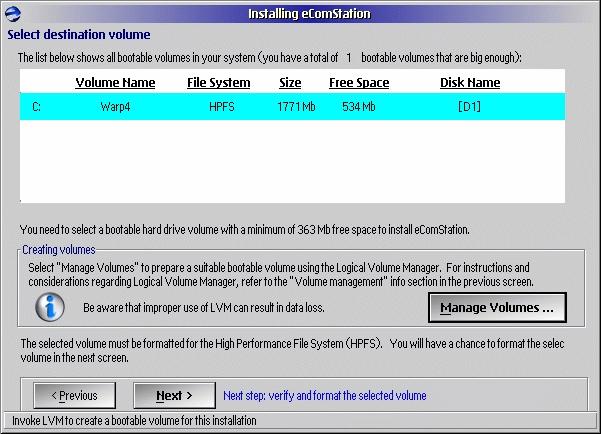This screenshot has height=434, width=601.
Task: Click the Installing eComStation title bar
Action: pyautogui.click(x=308, y=13)
